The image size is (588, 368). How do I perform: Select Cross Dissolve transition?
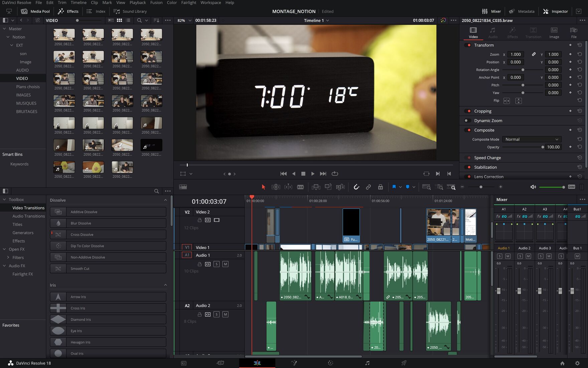pos(108,235)
